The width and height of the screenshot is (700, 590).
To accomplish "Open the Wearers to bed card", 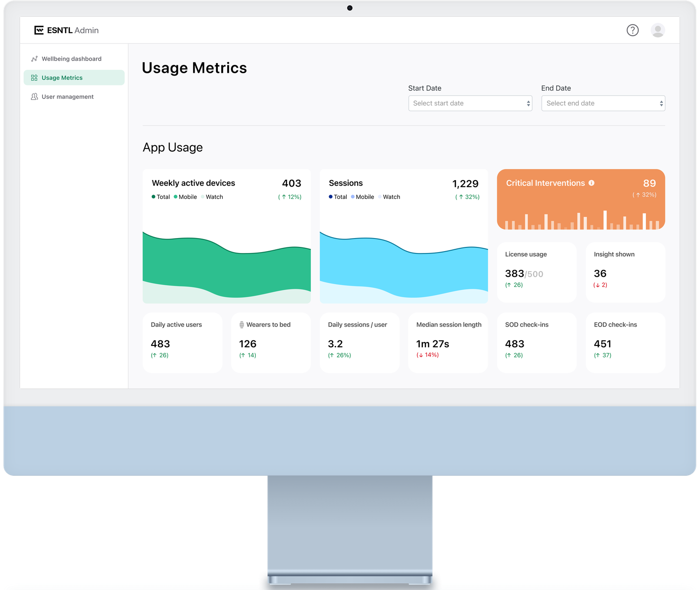I will click(x=271, y=343).
